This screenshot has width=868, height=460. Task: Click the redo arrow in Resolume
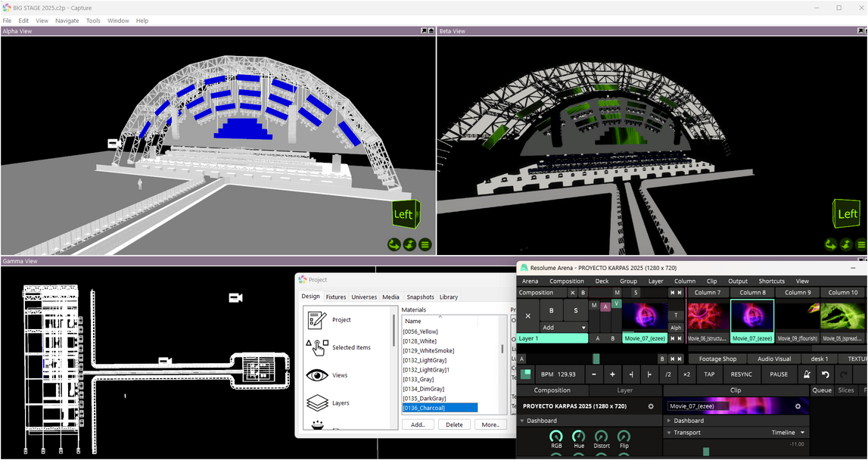tap(844, 375)
